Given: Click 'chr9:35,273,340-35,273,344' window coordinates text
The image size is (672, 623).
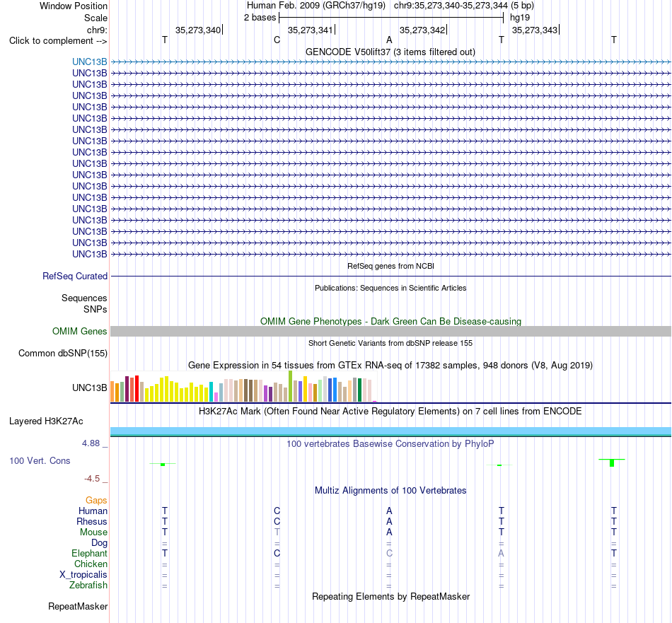Looking at the screenshot, I should [451, 6].
